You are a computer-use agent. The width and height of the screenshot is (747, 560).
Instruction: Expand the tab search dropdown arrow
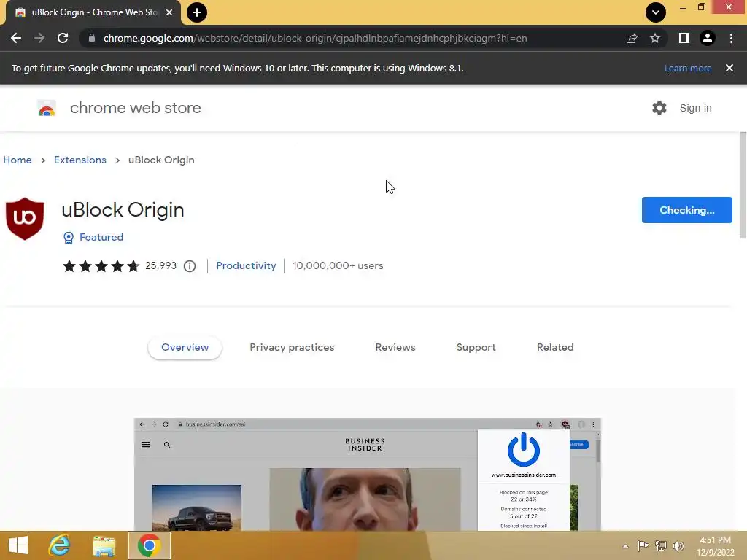coord(656,12)
